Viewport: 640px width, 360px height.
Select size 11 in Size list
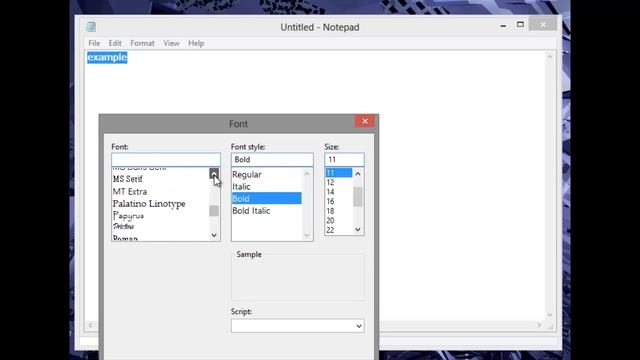339,173
